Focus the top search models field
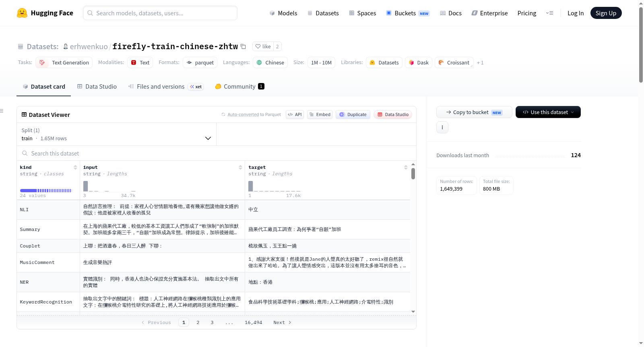Screen dimensions: 644x347 (160, 13)
